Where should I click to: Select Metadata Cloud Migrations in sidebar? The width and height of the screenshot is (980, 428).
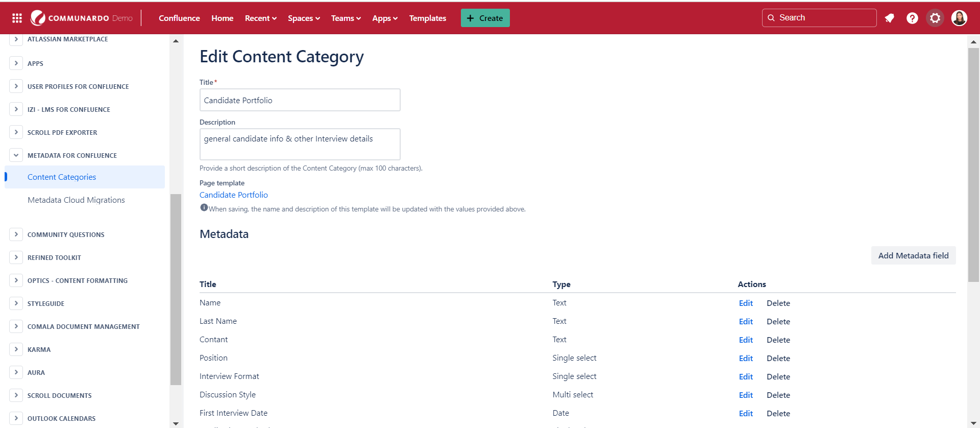pos(76,200)
